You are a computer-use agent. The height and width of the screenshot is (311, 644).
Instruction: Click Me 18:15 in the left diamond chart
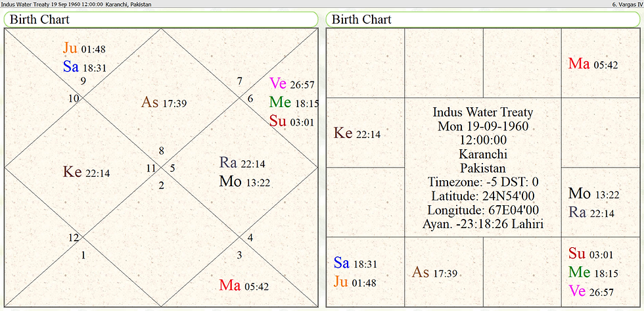pos(294,103)
